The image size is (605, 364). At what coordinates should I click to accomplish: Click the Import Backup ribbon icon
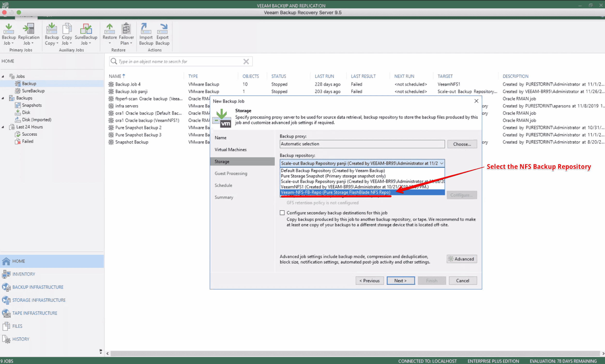point(146,29)
